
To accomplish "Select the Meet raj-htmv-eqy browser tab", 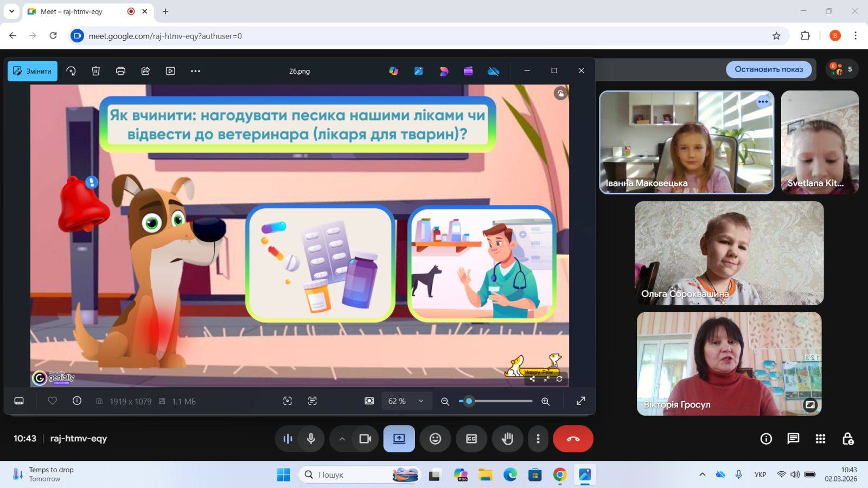I will pyautogui.click(x=81, y=11).
